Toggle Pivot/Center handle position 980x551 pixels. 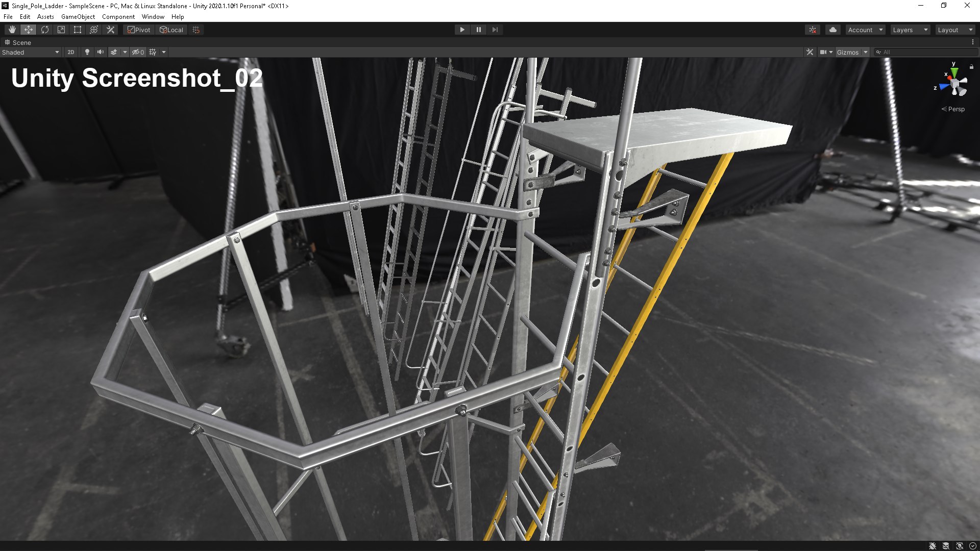(139, 30)
